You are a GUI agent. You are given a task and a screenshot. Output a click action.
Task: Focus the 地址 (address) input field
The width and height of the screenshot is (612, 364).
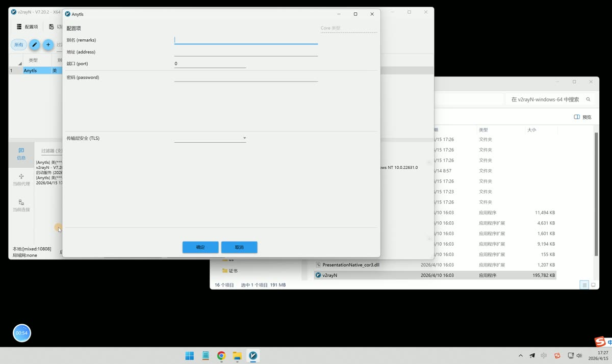[x=246, y=51]
